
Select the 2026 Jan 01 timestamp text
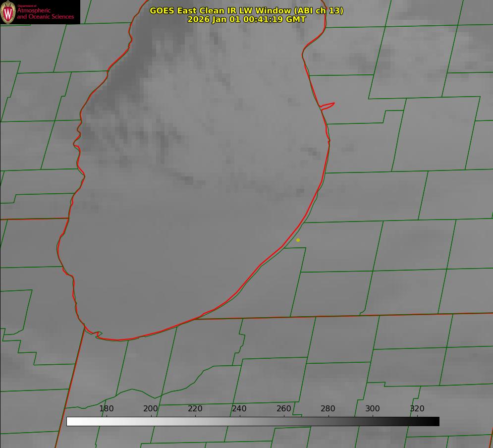coord(246,19)
